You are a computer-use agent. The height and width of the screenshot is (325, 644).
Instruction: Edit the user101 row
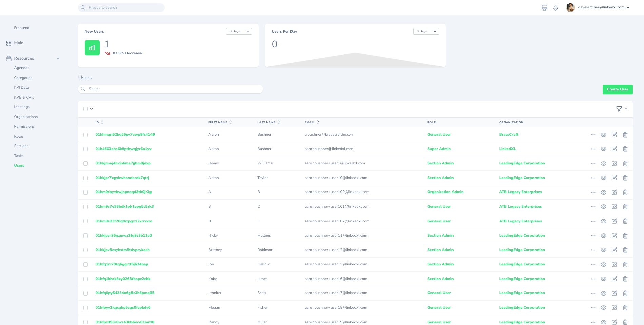pyautogui.click(x=614, y=207)
